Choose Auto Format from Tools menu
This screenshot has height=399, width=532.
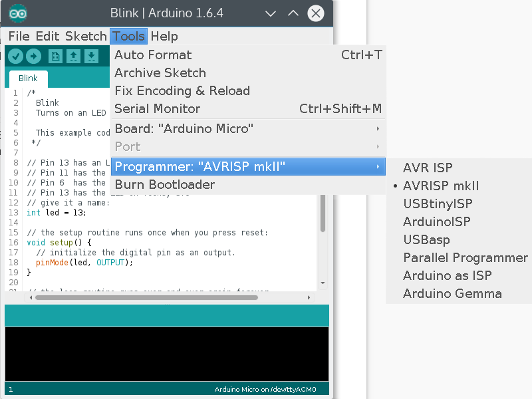(x=248, y=55)
